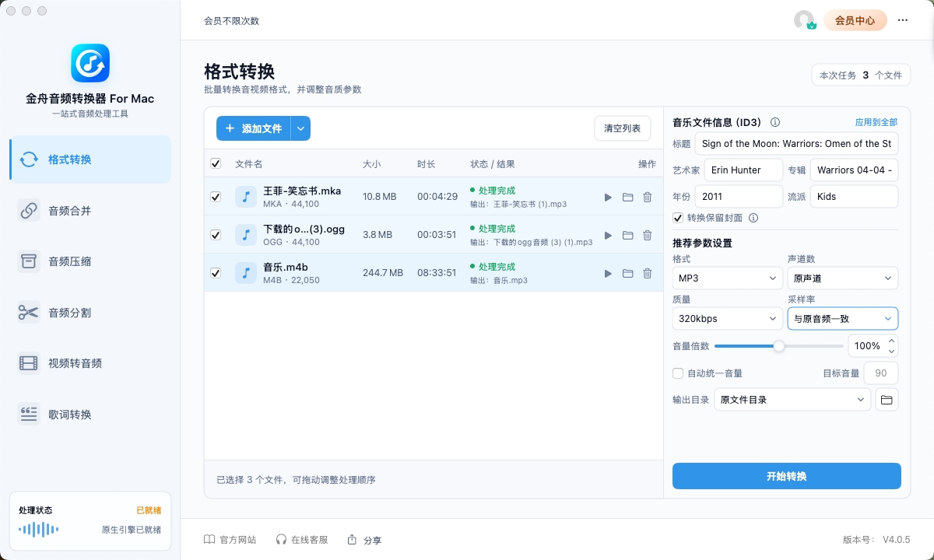Enable the 自动统一音量 checkbox
Viewport: 934px width, 560px height.
(678, 373)
